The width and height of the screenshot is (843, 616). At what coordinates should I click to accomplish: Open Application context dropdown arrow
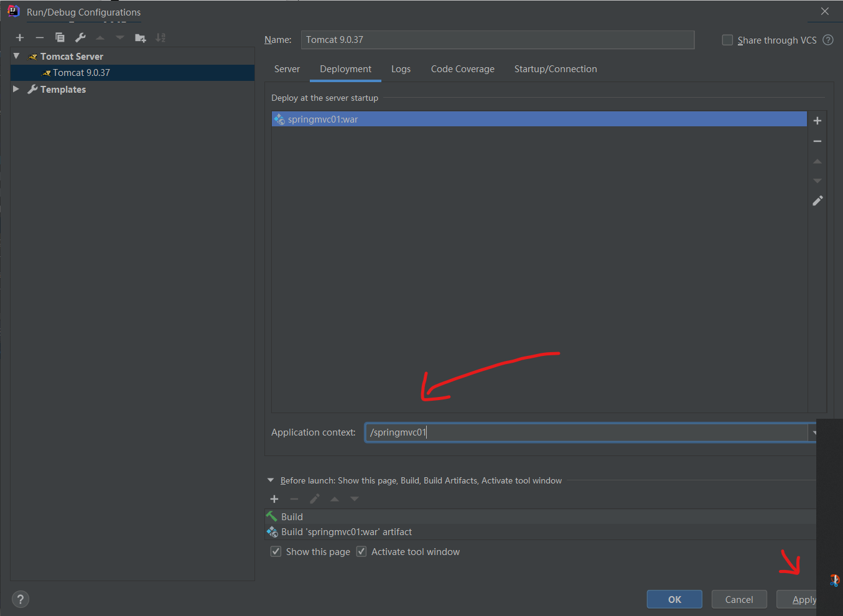tap(813, 432)
